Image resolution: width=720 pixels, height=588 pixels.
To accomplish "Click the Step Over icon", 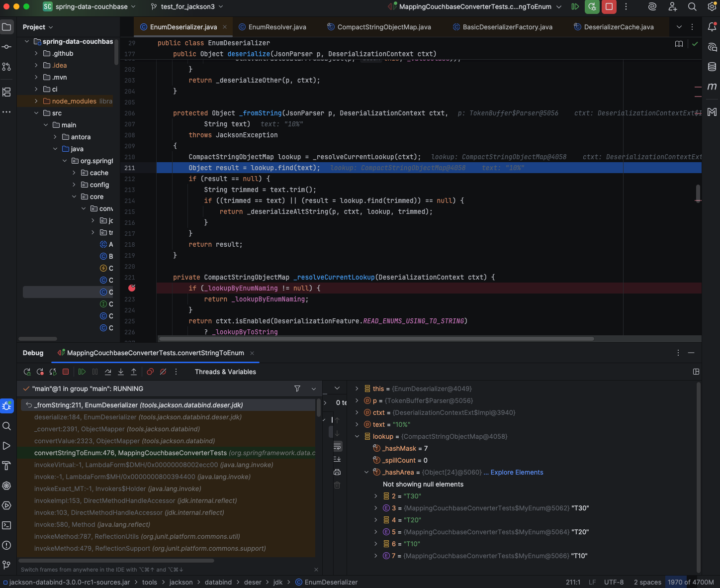I will coord(108,372).
